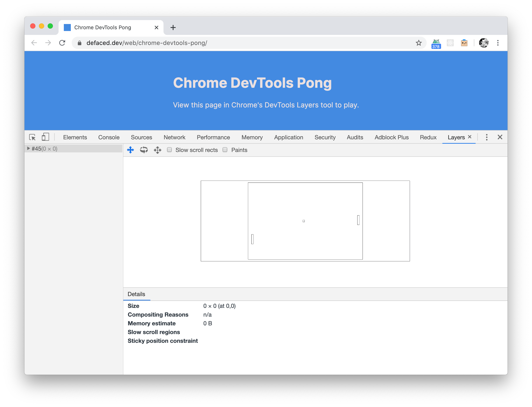
Task: Open the extension with the 378 badge
Action: coord(436,43)
